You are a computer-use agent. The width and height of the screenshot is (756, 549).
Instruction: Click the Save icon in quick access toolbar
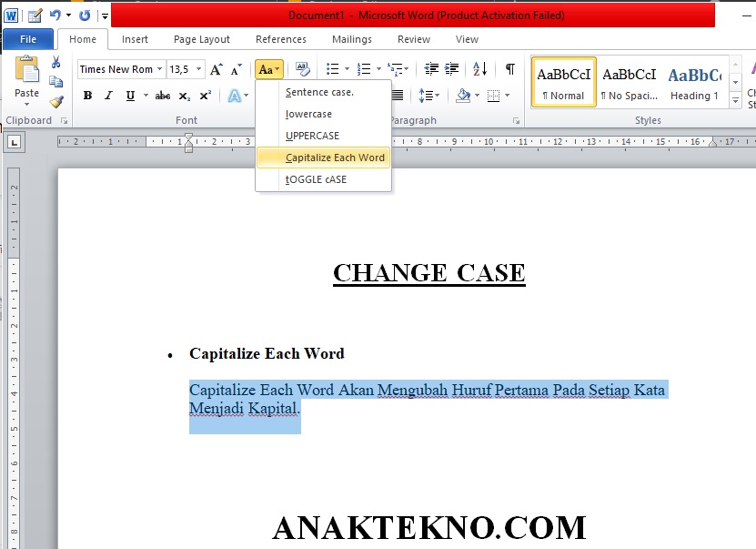pos(35,15)
